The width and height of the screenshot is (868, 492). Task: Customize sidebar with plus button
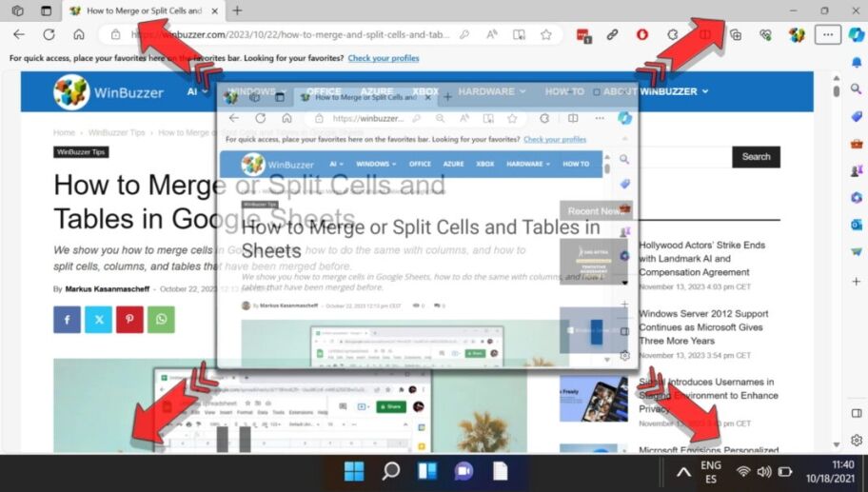[857, 281]
